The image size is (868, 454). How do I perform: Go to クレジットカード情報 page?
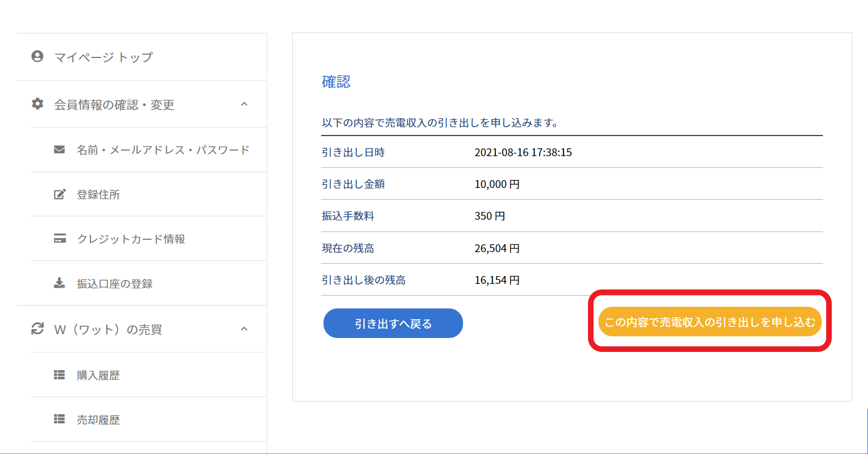coord(131,239)
